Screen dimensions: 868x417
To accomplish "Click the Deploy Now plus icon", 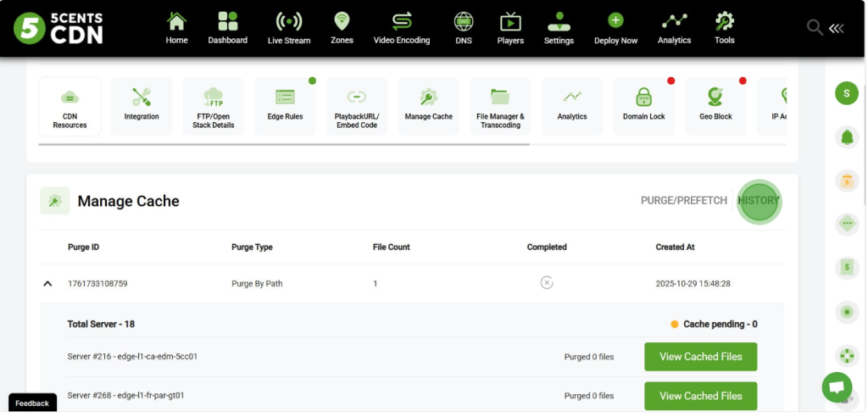I will (615, 21).
